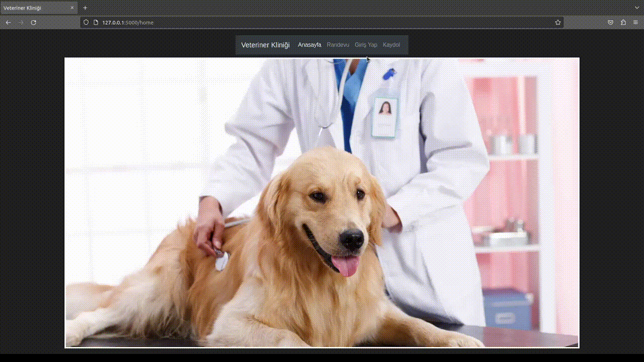Open the Randevu page

tap(338, 45)
